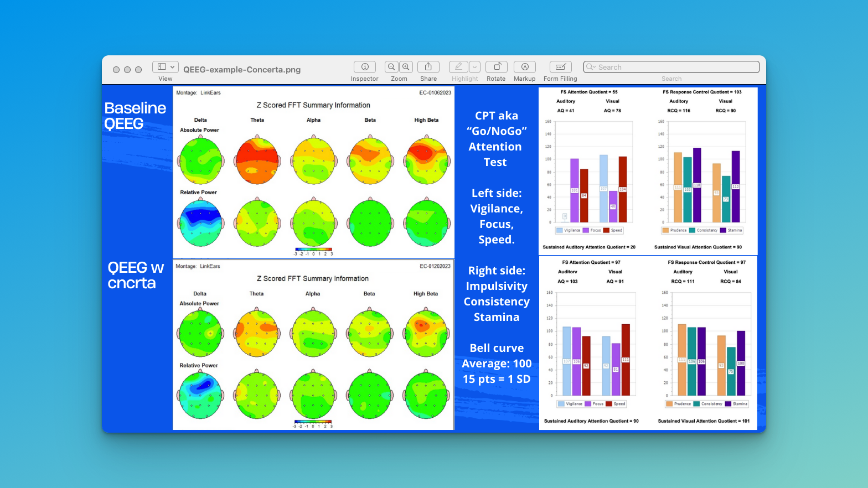This screenshot has width=868, height=488.
Task: Click the close window button
Action: (x=116, y=70)
